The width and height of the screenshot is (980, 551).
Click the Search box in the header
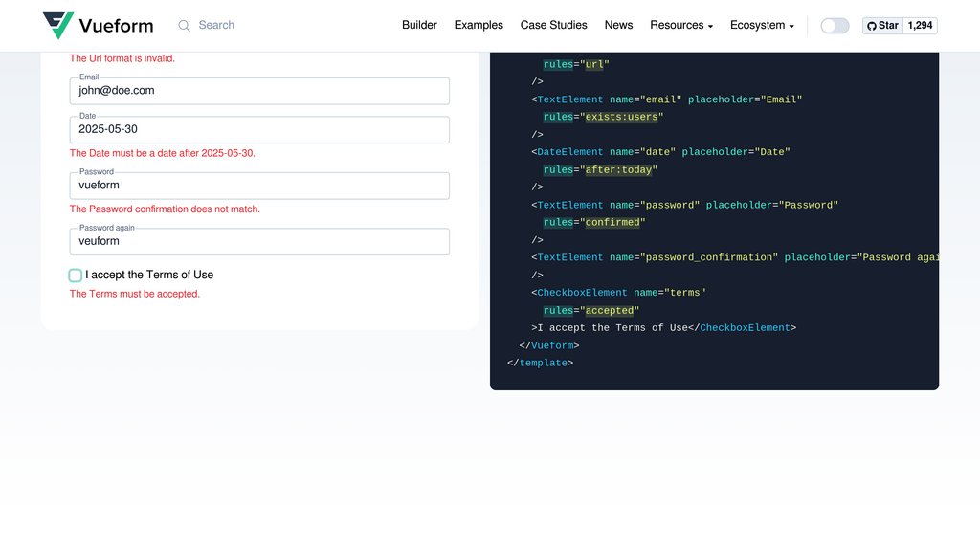215,26
